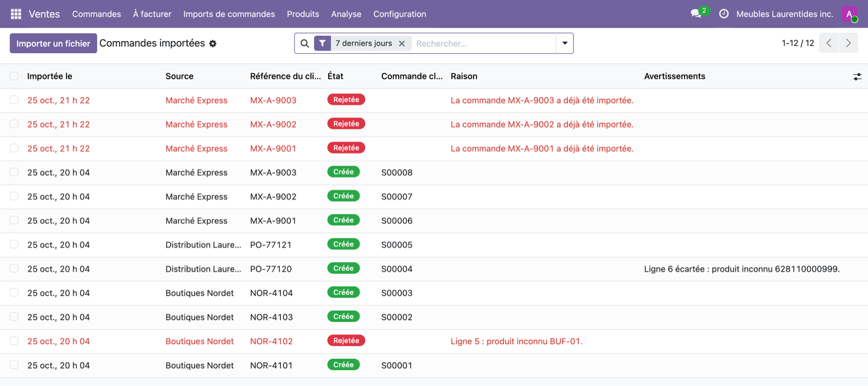Click the filter funnel icon
The width and height of the screenshot is (868, 386).
click(322, 43)
